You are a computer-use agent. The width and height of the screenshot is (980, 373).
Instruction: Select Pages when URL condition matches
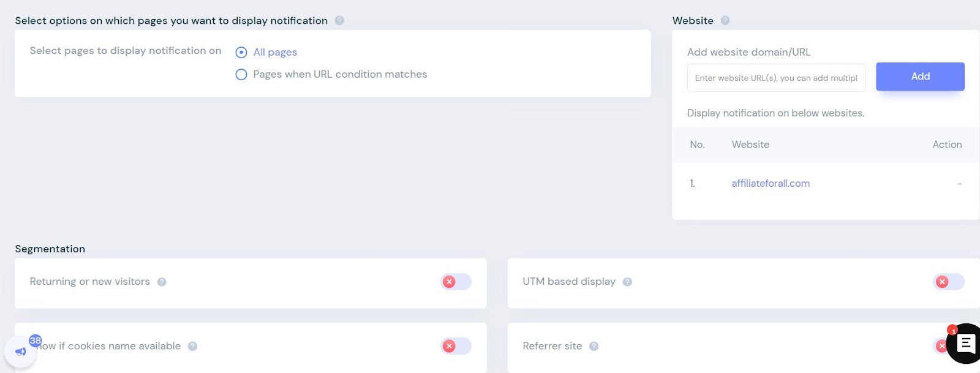point(241,74)
